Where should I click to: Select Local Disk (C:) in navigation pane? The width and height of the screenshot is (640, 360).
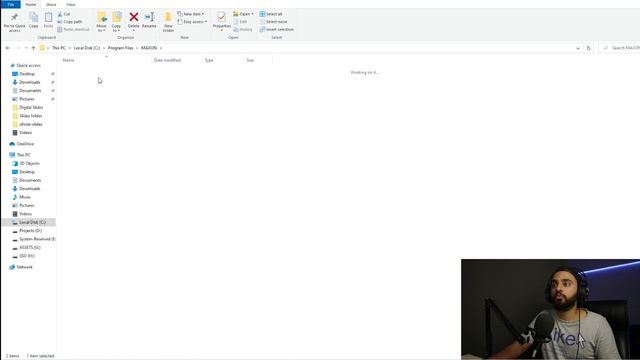click(x=32, y=222)
